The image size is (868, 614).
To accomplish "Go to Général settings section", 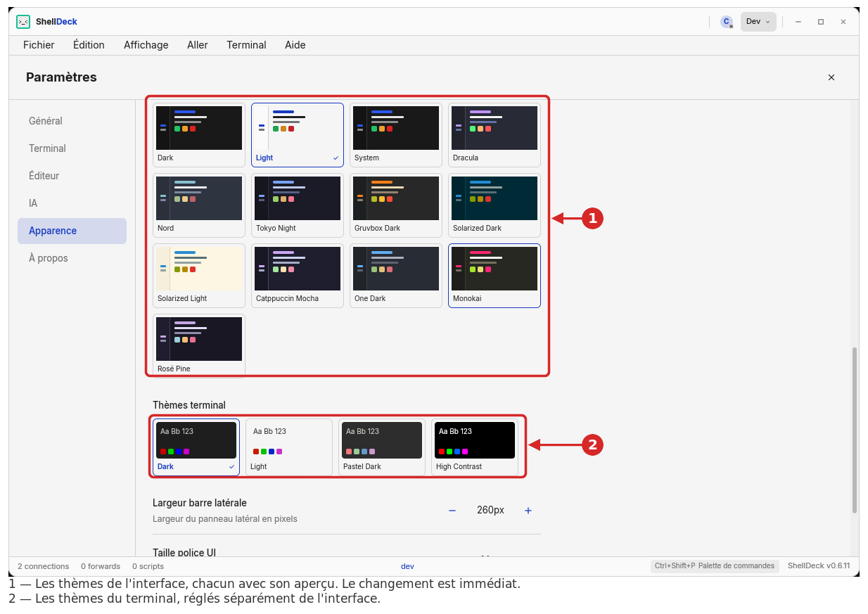I will (72, 121).
